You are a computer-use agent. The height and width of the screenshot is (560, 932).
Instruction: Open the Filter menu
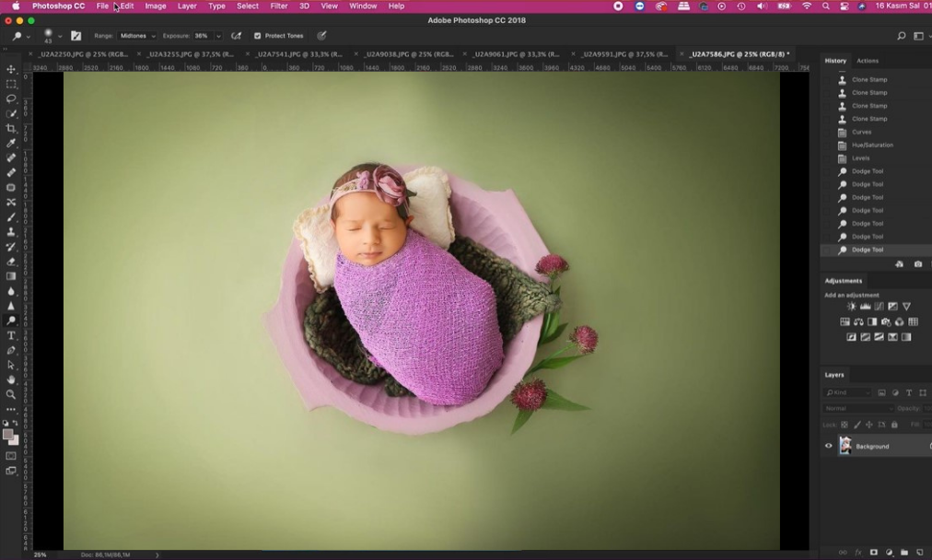[279, 6]
